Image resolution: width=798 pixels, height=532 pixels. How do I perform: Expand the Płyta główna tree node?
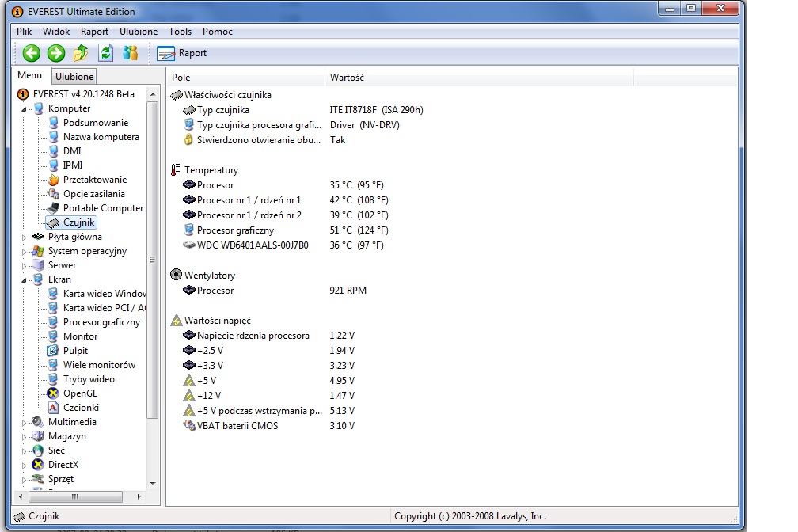[x=28, y=237]
